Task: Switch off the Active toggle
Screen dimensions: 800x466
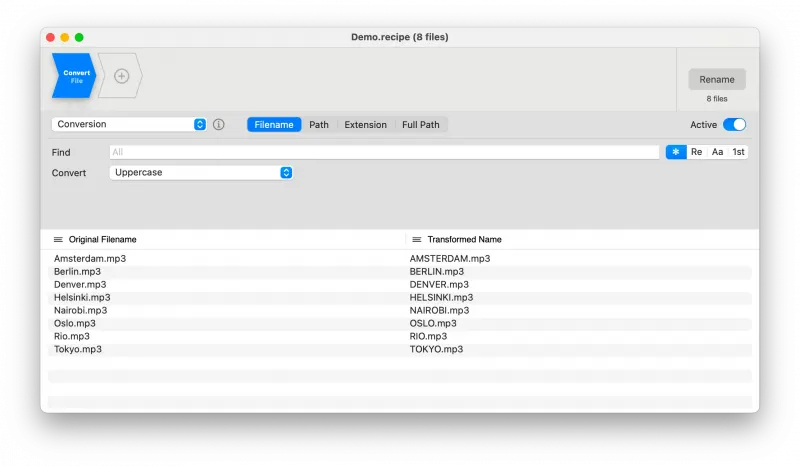Action: [x=734, y=125]
